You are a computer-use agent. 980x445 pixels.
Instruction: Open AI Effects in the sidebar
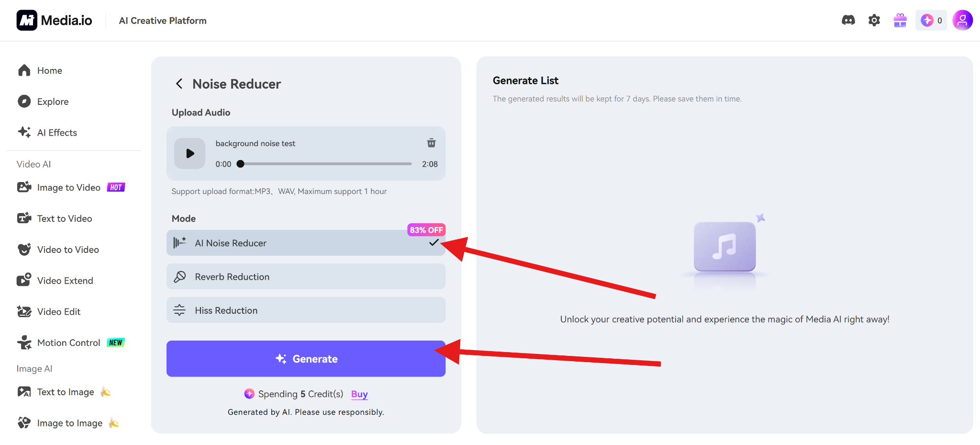click(x=56, y=133)
